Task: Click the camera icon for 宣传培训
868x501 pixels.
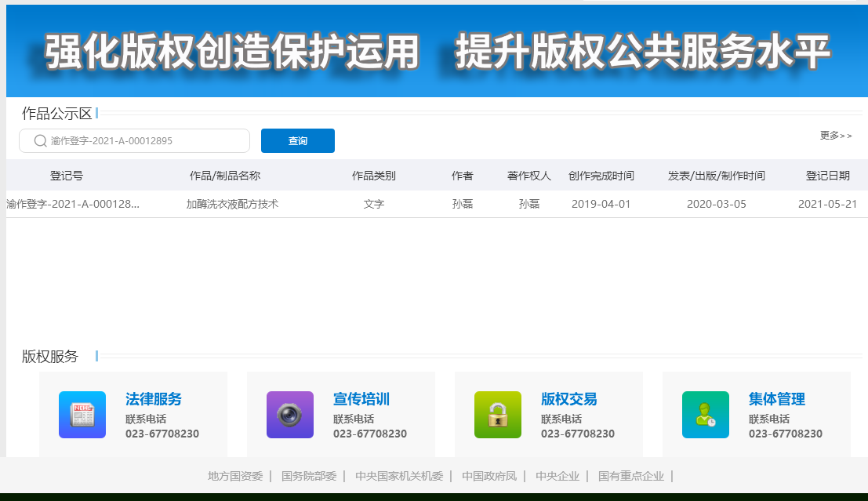Action: tap(290, 415)
